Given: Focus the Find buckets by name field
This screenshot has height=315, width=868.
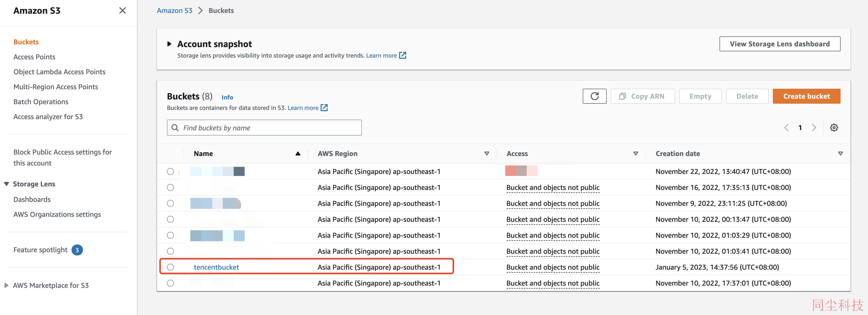Looking at the screenshot, I should [264, 128].
